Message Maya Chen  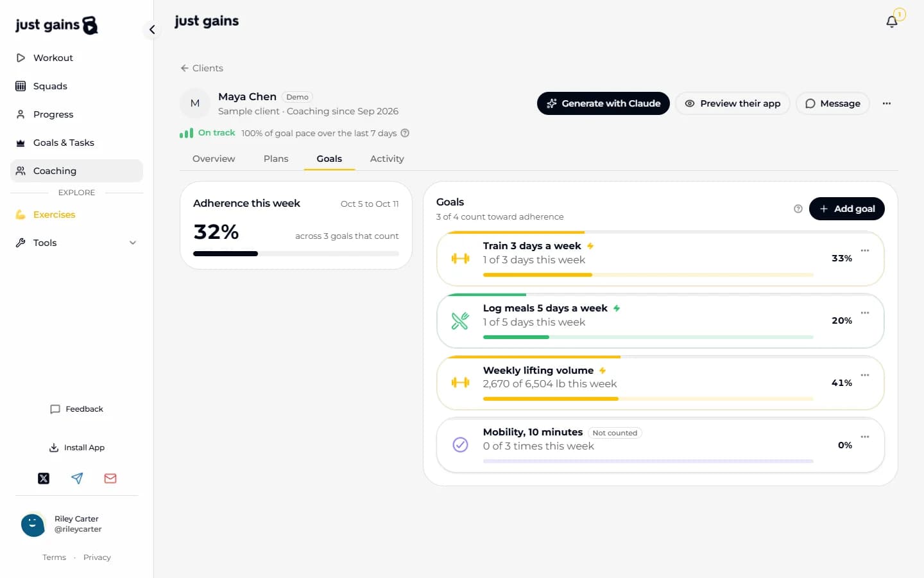tap(833, 103)
